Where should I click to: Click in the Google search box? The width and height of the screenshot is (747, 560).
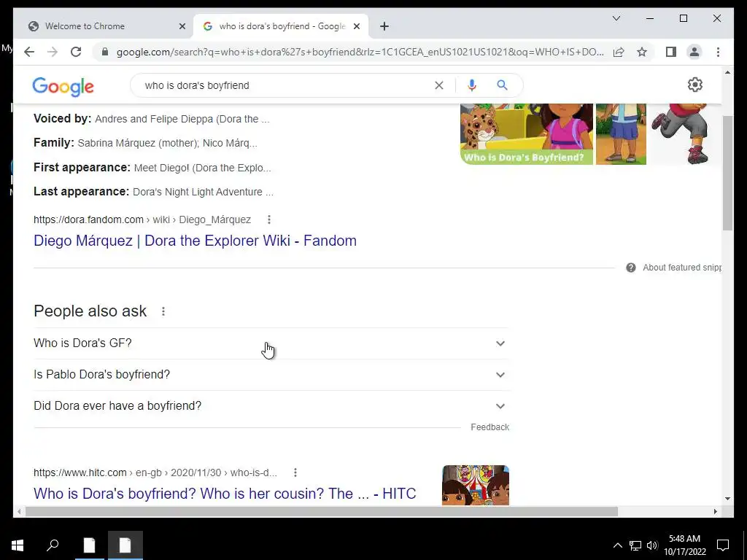tap(286, 85)
